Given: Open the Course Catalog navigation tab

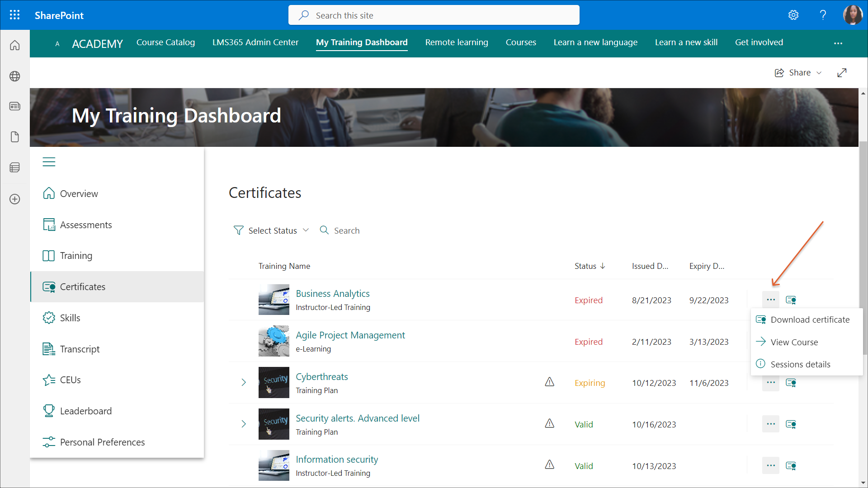Looking at the screenshot, I should tap(165, 42).
